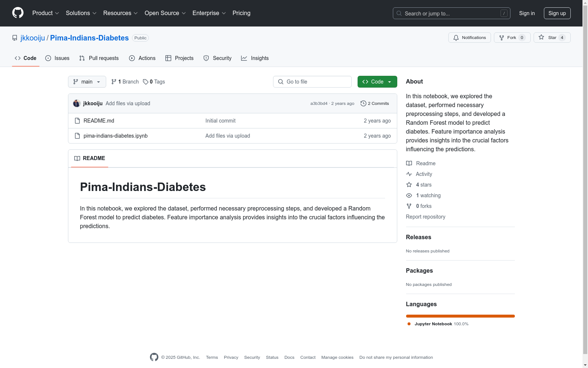Click the tag icon beside 0 Tags

[x=146, y=82]
